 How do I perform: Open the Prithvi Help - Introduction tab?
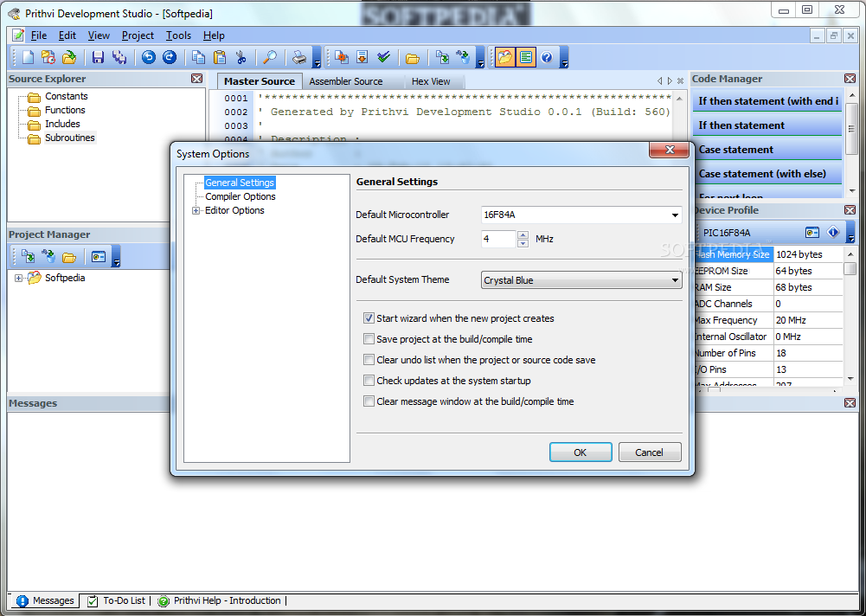pyautogui.click(x=220, y=600)
